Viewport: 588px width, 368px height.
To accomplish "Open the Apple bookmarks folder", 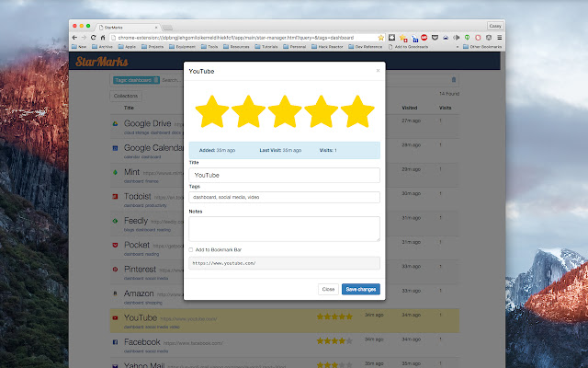I will tap(127, 47).
